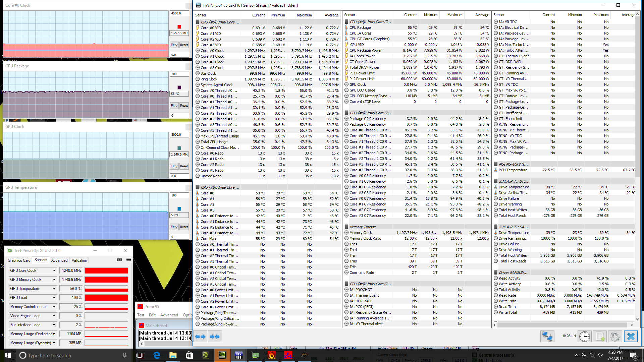This screenshot has height=362, width=644.
Task: Switch to FurMark flame taskbar icon
Action: [x=271, y=355]
